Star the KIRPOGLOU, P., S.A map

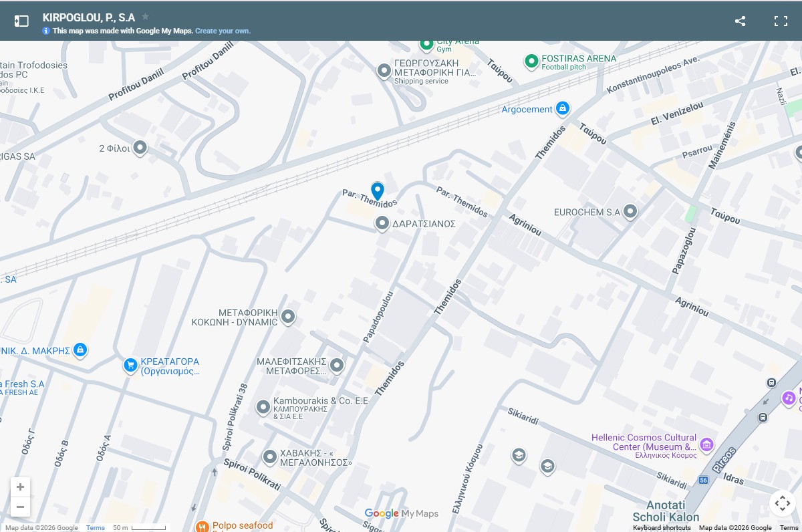click(146, 17)
